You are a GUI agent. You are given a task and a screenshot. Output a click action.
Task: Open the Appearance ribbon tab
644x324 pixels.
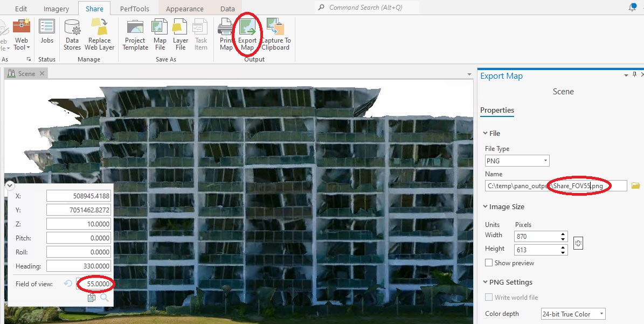(x=185, y=9)
